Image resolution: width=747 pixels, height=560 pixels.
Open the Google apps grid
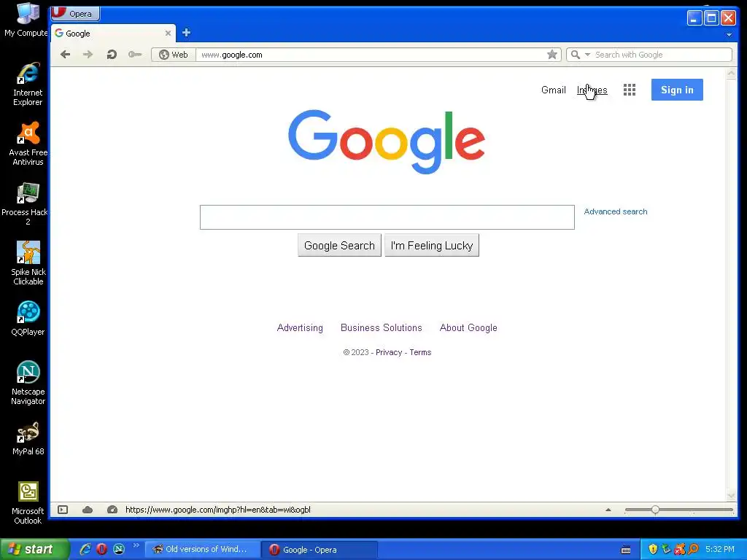[630, 90]
